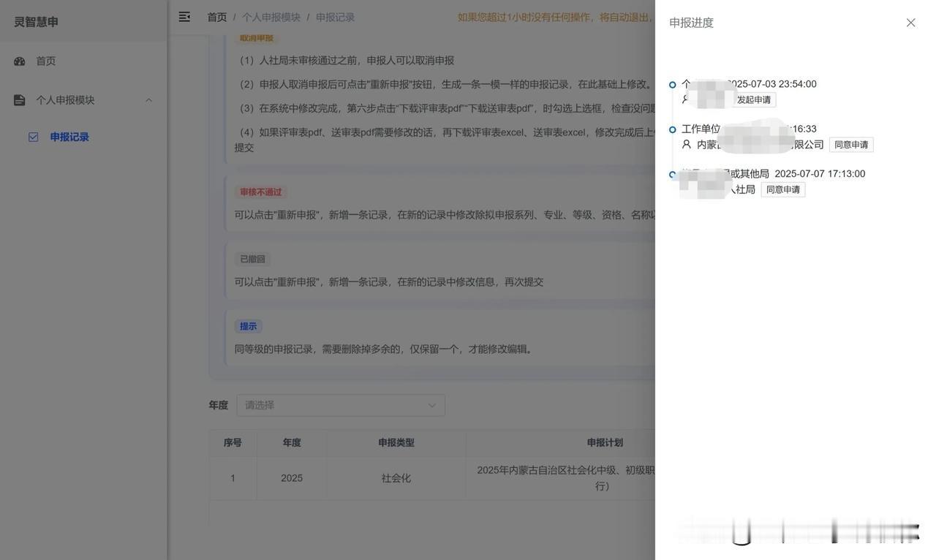This screenshot has width=936, height=560.
Task: Click timestamp 2025-07-07 17:13:00
Action: [x=820, y=174]
